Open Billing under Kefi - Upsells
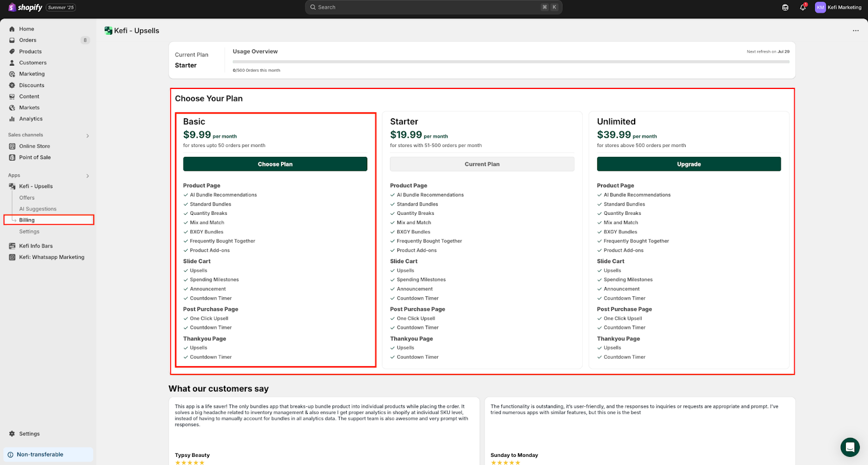 click(x=27, y=220)
